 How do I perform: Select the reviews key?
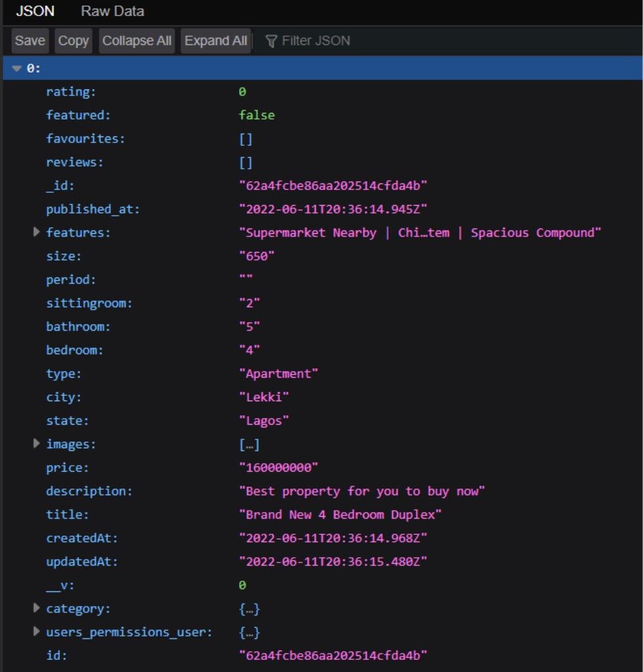[75, 163]
